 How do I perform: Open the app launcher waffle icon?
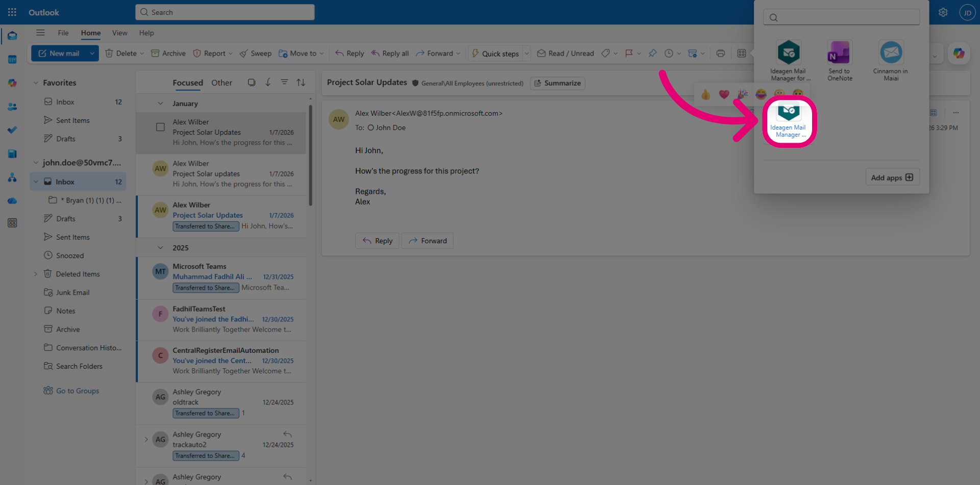[12, 12]
